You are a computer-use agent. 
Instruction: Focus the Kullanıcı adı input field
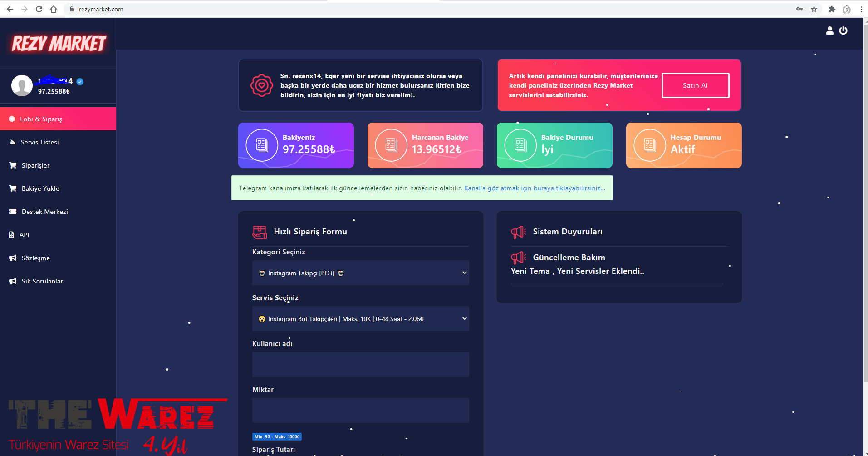[360, 364]
